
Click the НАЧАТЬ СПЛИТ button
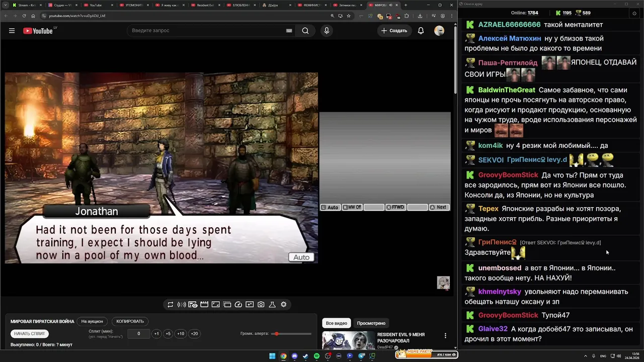click(x=30, y=334)
